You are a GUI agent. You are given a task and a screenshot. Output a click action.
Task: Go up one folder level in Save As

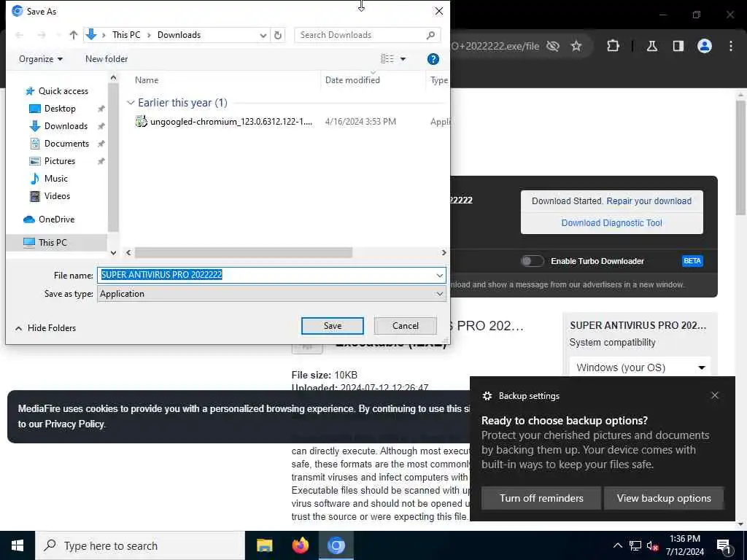[x=74, y=35]
